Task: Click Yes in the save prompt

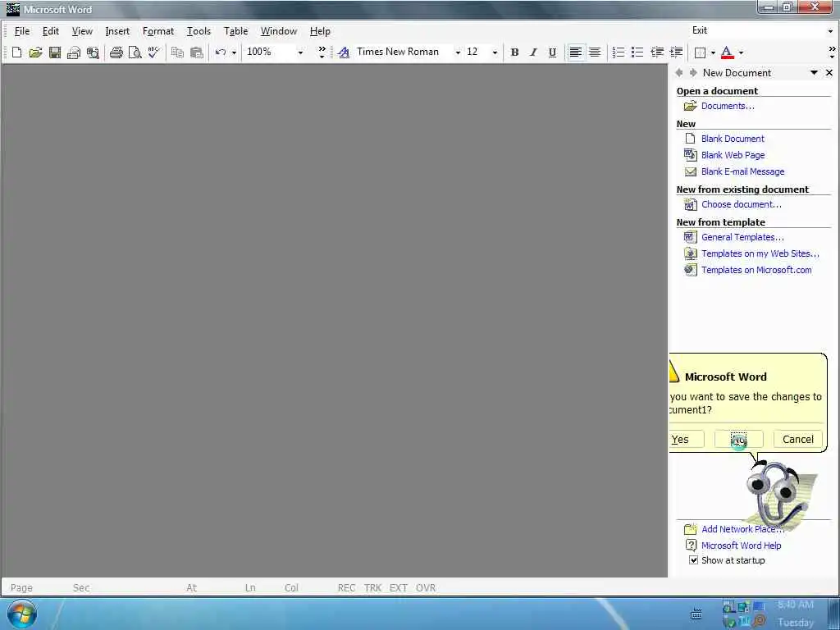Action: point(687,440)
